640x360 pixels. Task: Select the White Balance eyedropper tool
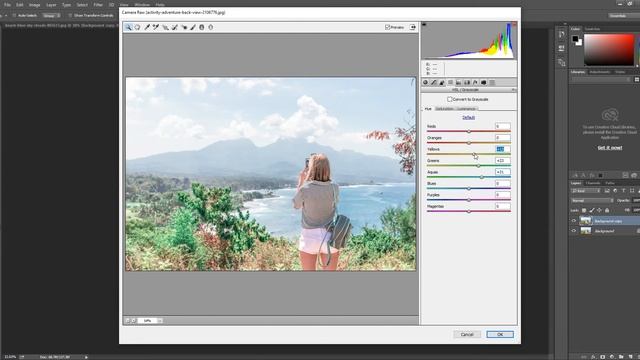[147, 27]
